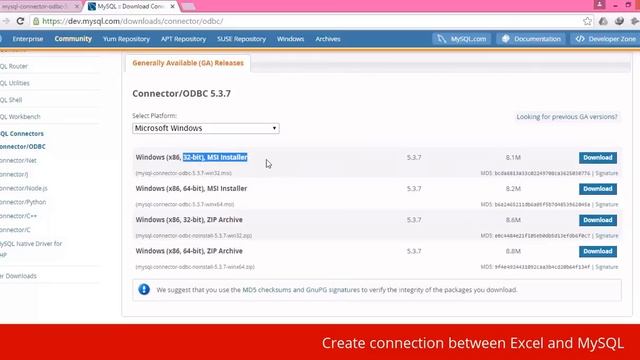
Task: Click the 8.1M file size value
Action: [x=513, y=158]
